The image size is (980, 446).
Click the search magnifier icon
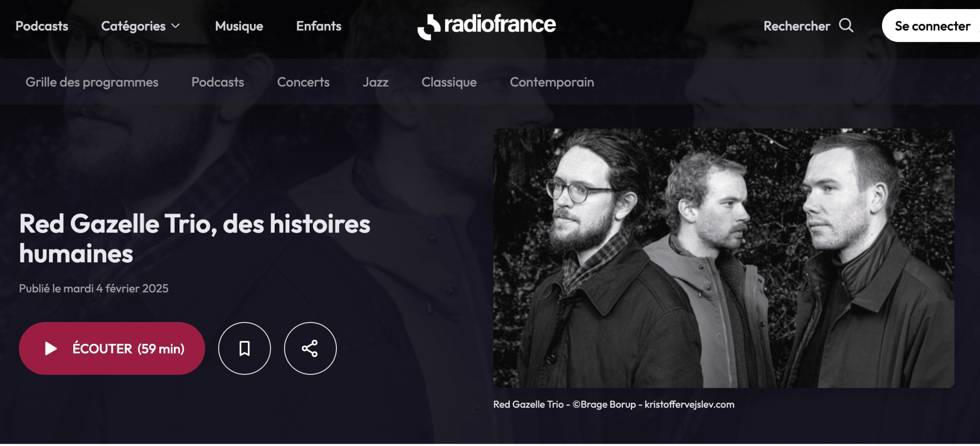click(846, 25)
